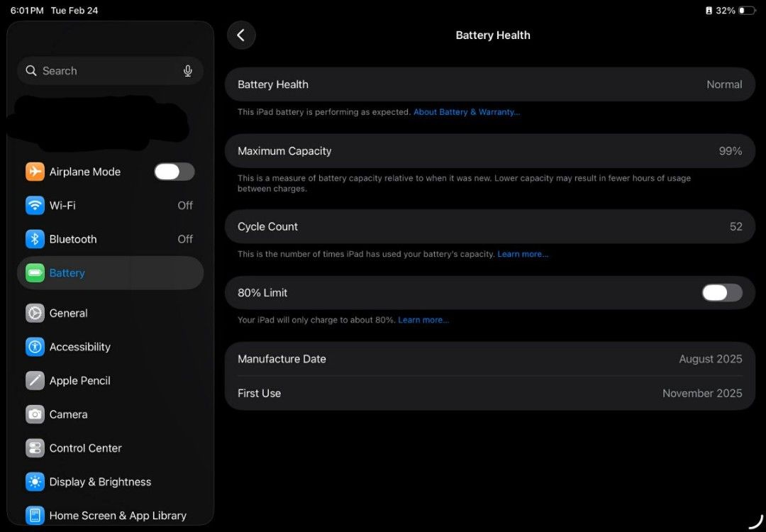
Task: Click the Search settings field
Action: tap(111, 71)
